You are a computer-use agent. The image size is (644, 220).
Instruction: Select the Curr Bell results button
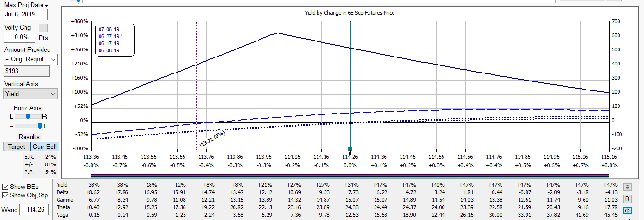point(44,147)
